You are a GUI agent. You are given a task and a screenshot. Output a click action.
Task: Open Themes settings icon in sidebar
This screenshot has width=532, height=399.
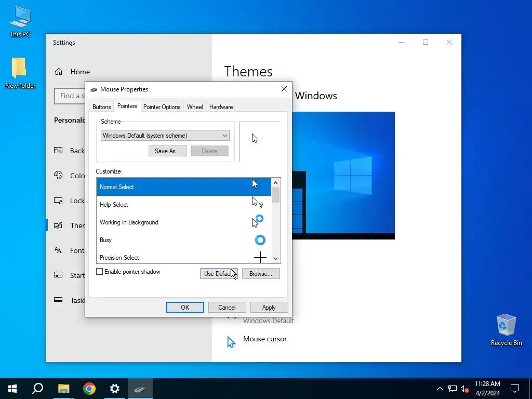[x=58, y=225]
